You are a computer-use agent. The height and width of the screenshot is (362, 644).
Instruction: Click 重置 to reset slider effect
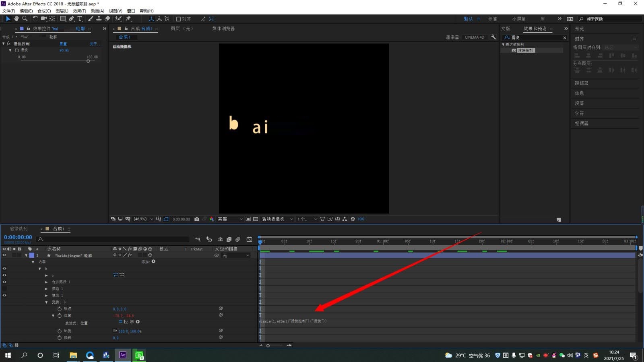pyautogui.click(x=63, y=43)
